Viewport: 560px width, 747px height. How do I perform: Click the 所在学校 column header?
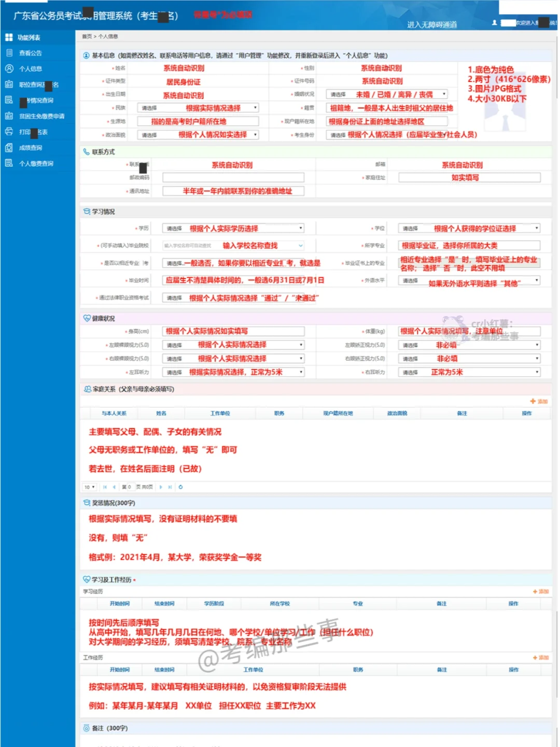[280, 603]
